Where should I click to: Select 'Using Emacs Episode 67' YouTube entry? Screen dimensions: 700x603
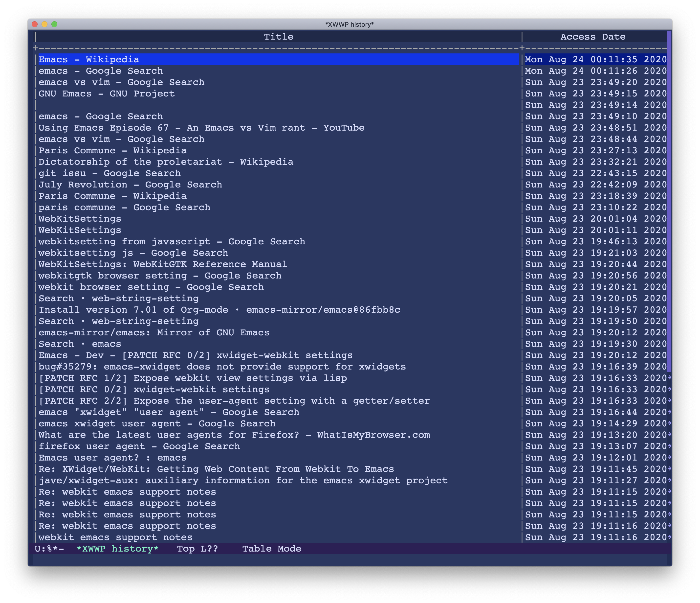point(201,128)
